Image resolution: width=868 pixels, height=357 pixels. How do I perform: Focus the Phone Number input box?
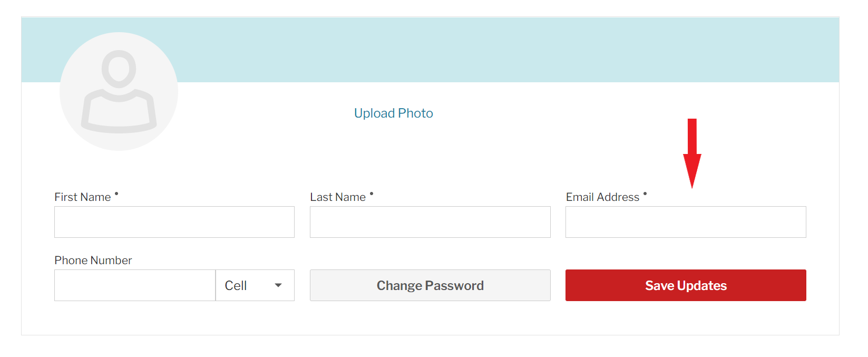click(135, 285)
